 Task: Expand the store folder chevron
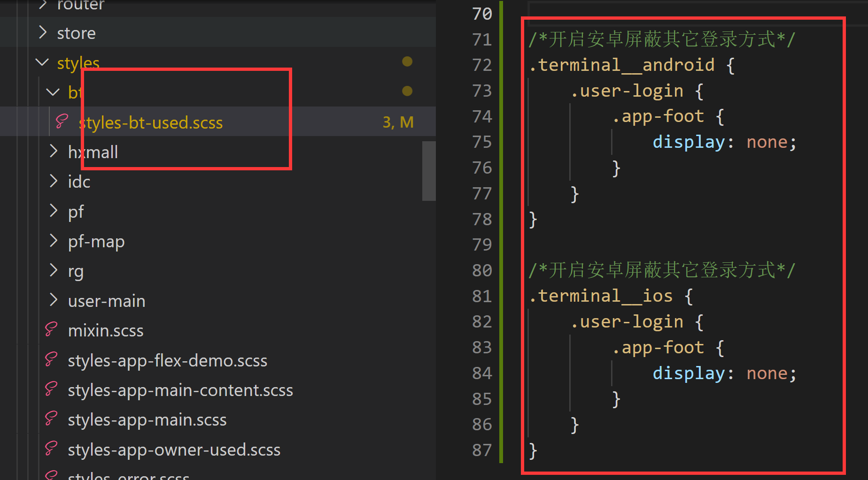[x=43, y=32]
